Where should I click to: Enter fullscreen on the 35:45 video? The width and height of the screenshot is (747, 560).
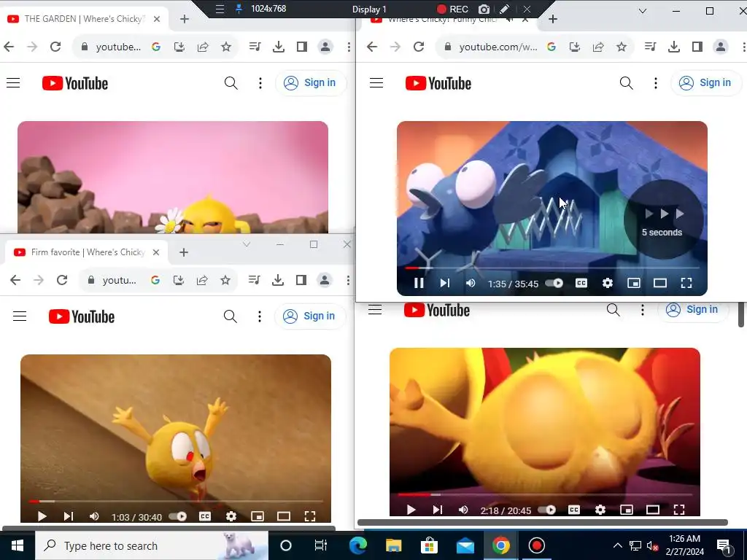click(686, 284)
